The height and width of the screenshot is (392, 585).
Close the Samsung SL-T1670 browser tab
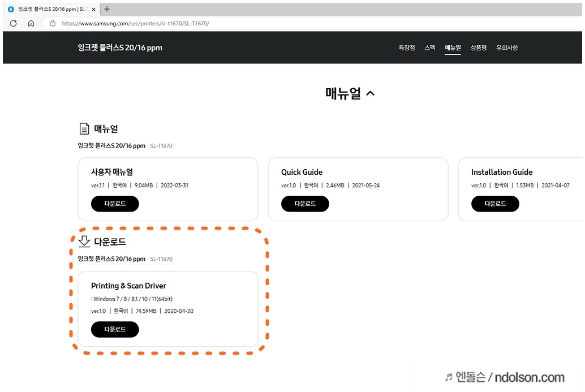point(94,9)
